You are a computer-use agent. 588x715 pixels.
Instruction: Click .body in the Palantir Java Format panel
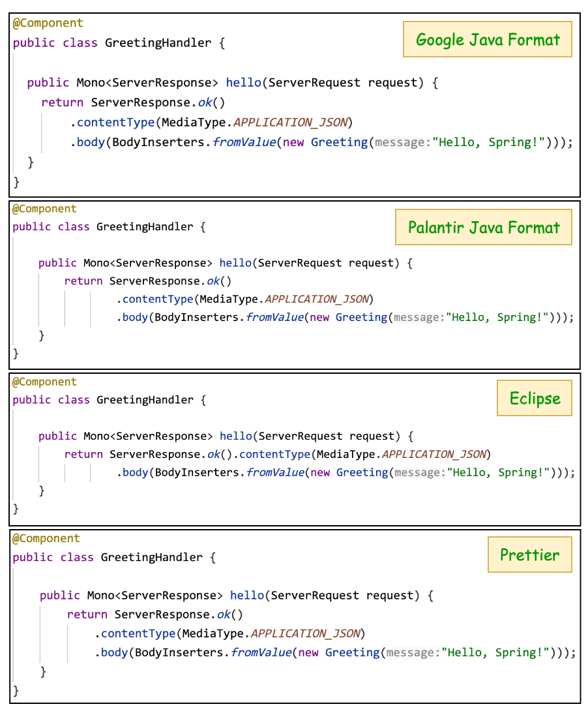click(132, 317)
